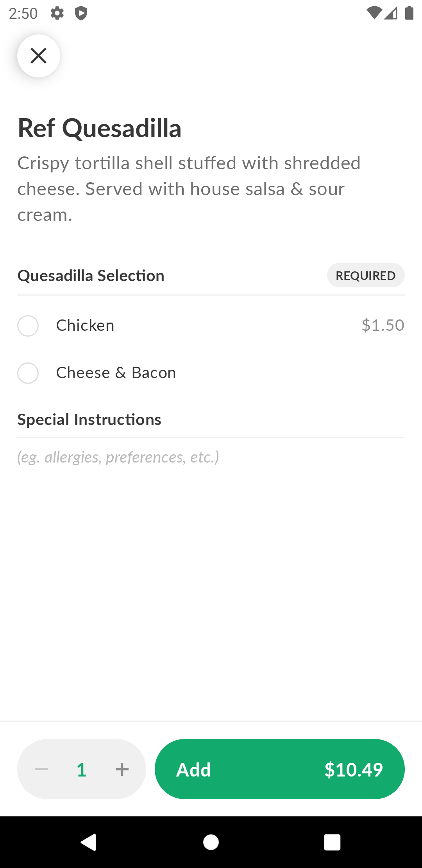Open recent apps with square icon

pos(332,842)
